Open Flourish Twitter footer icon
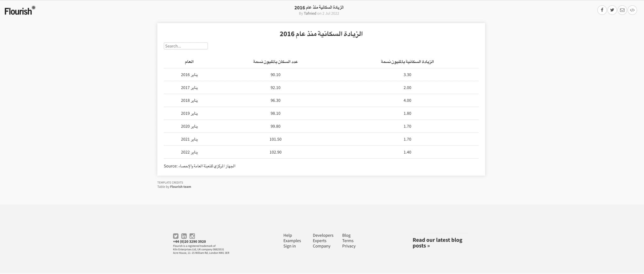Viewport: 644px width, 274px height. click(176, 236)
